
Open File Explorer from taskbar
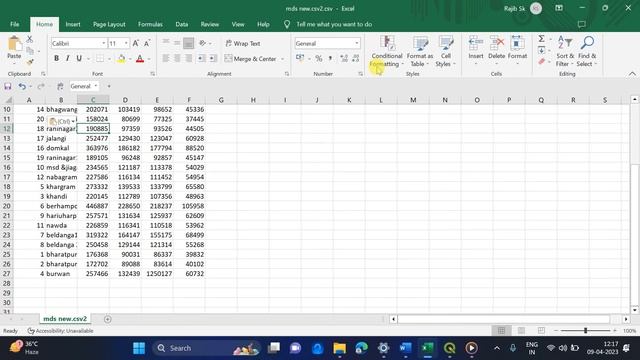point(339,348)
